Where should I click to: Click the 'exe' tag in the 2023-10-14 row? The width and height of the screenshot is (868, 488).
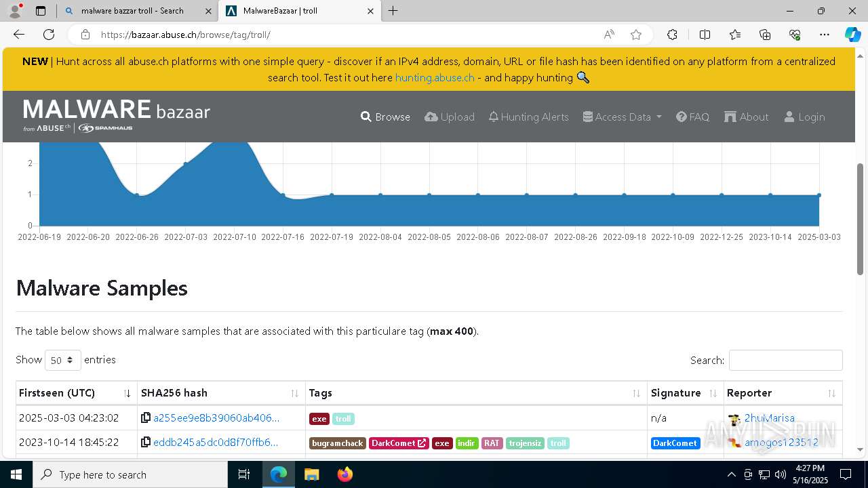[442, 443]
